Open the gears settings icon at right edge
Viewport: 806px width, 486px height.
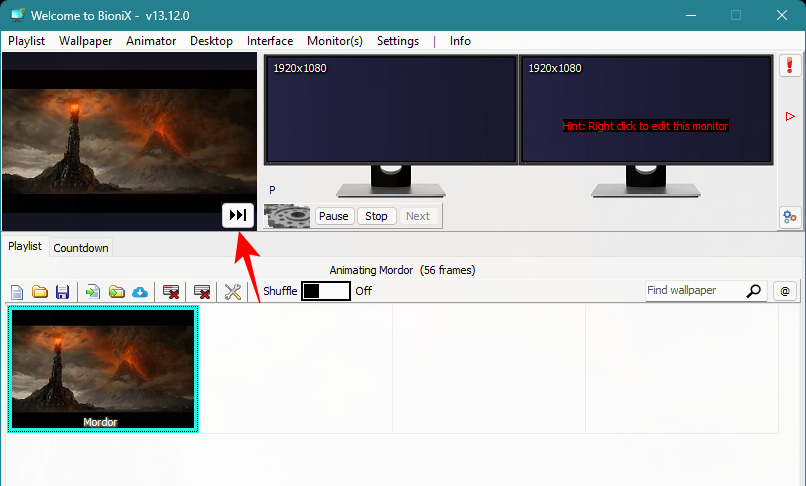(790, 217)
